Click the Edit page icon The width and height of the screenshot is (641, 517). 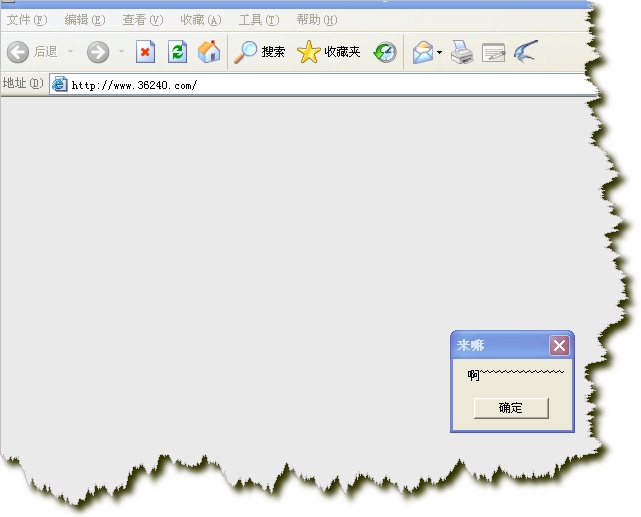click(x=493, y=53)
